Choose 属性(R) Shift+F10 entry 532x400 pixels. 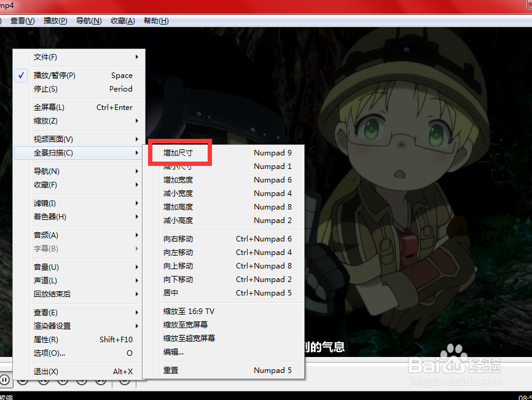point(79,339)
